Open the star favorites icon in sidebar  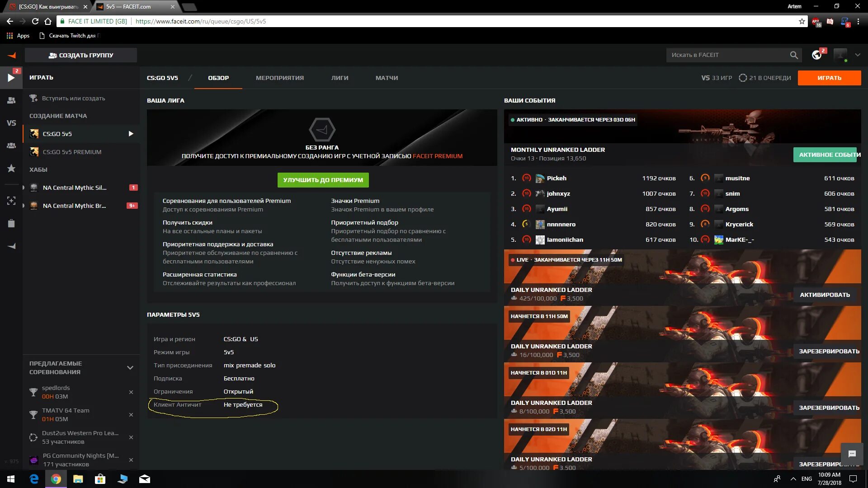[x=11, y=169]
